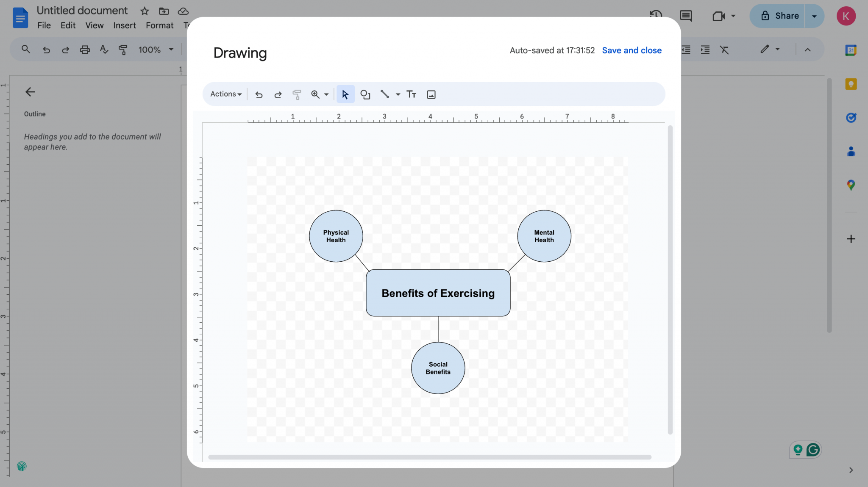This screenshot has height=487, width=868.
Task: Select the Shape tool in the drawing toolbar
Action: (x=365, y=94)
